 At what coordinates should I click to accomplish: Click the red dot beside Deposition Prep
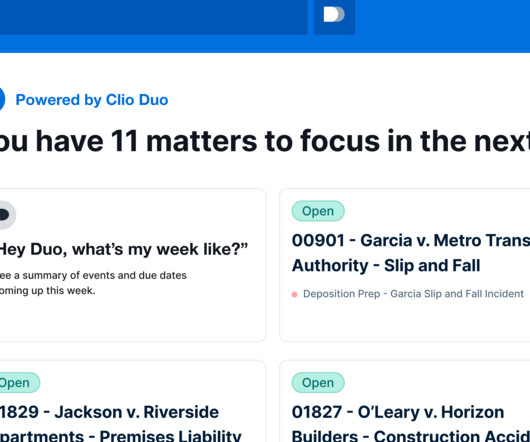(294, 294)
